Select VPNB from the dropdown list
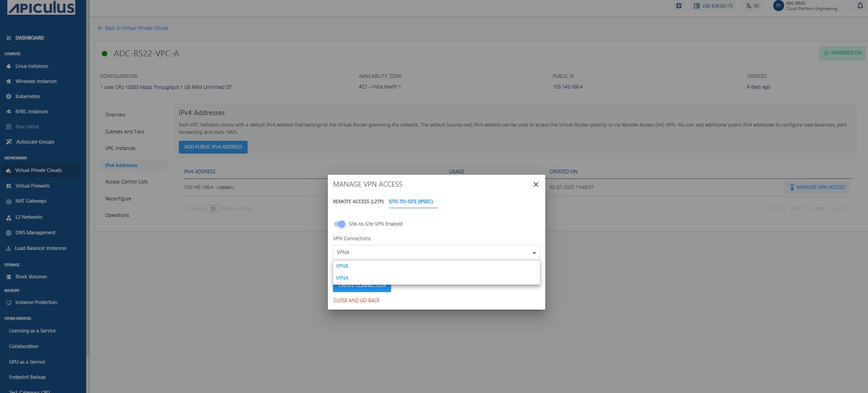This screenshot has height=393, width=868. pos(342,266)
